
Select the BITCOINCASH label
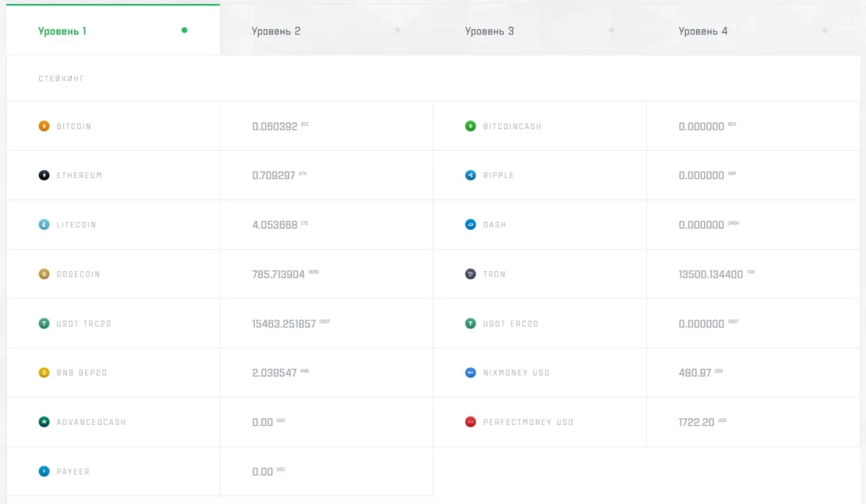[512, 127]
